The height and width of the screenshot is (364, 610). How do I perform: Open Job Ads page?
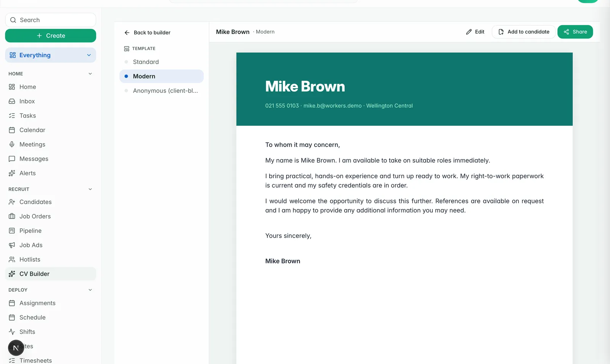[x=51, y=245]
